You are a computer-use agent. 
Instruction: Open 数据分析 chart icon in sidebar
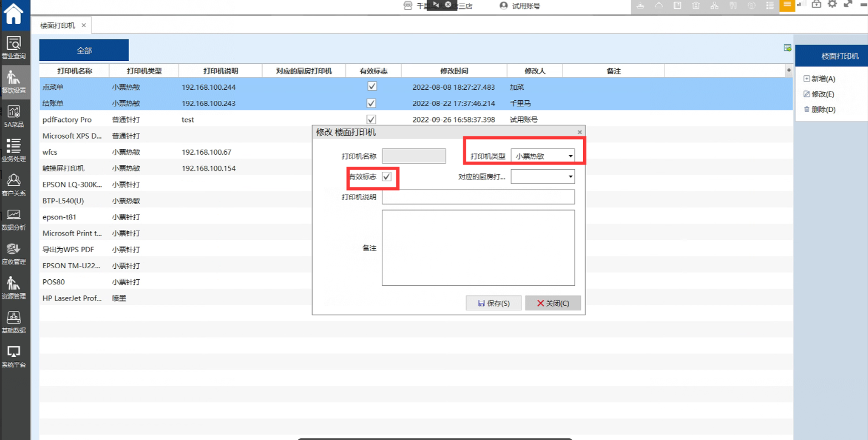pyautogui.click(x=14, y=219)
